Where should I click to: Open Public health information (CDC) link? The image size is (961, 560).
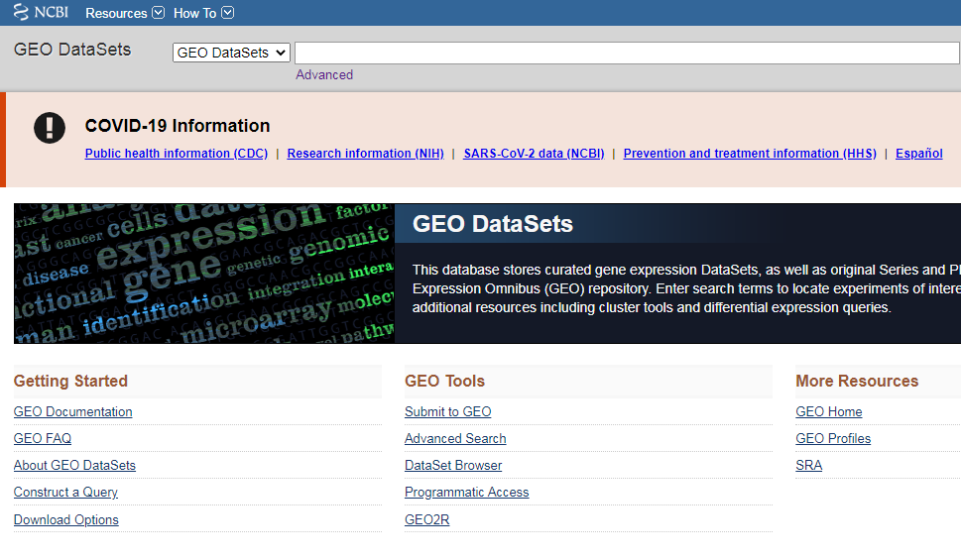[x=177, y=154]
